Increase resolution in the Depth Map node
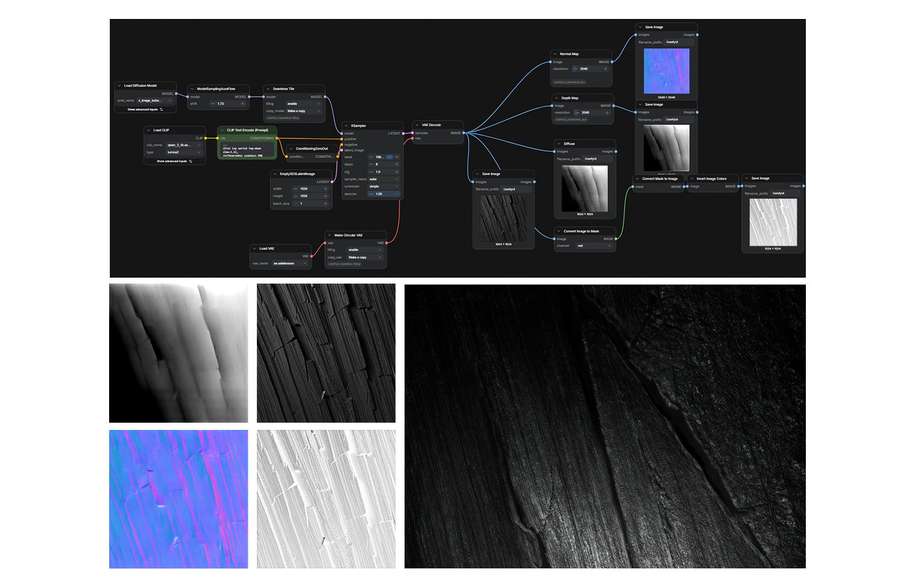This screenshot has width=915, height=588. (607, 112)
